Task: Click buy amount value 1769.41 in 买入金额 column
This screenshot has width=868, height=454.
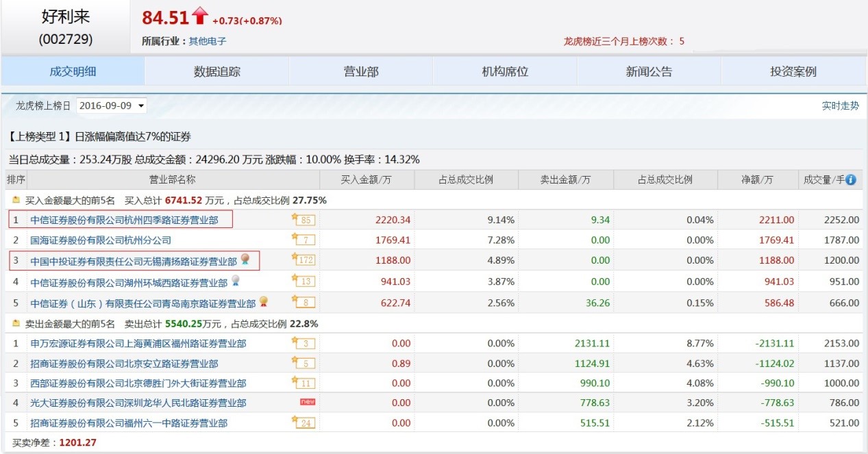Action: click(393, 240)
